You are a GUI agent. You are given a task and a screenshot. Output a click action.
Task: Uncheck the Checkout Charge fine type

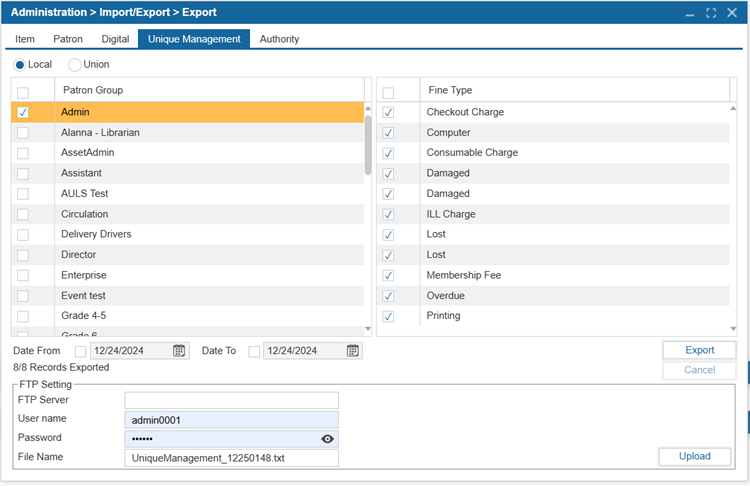pos(388,112)
